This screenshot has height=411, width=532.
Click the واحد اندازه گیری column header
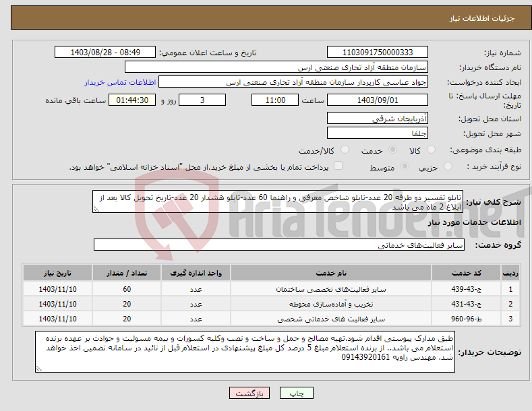point(196,273)
